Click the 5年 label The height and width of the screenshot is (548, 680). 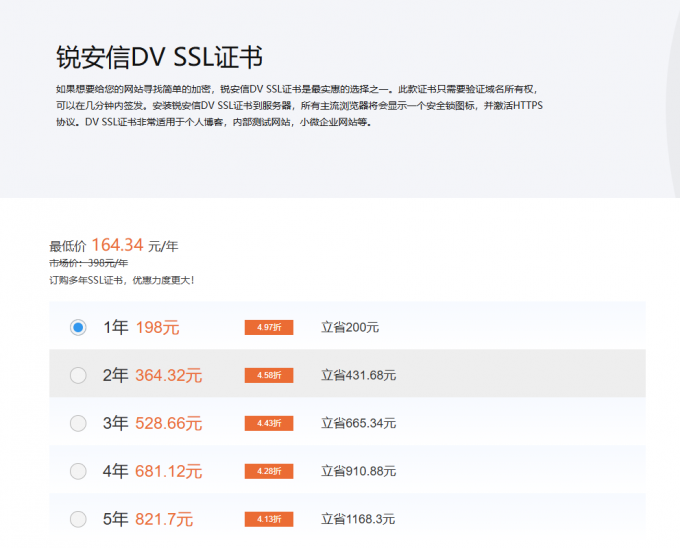pos(115,519)
